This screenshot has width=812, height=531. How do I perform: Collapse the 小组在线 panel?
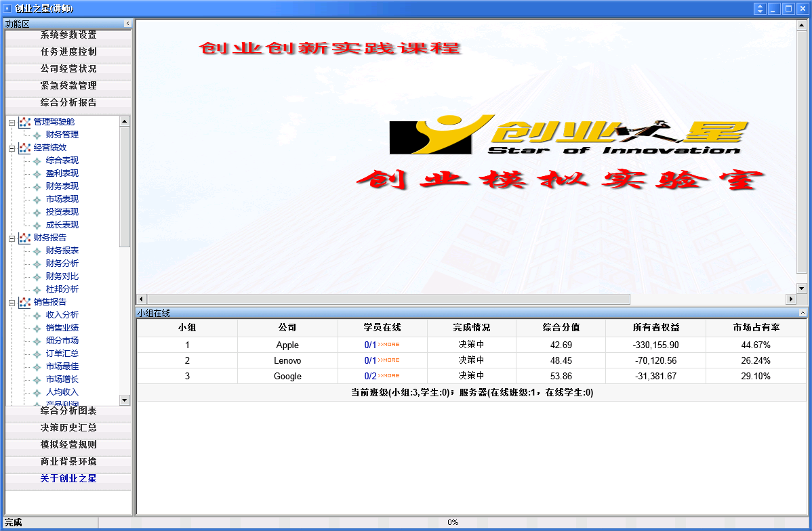pos(803,313)
